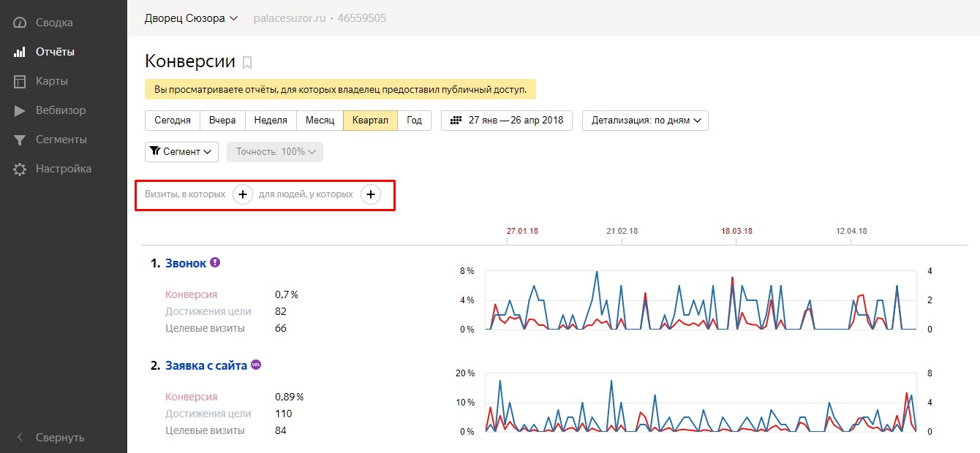Click the Вебвизор play icon
980x453 pixels.
pos(20,110)
